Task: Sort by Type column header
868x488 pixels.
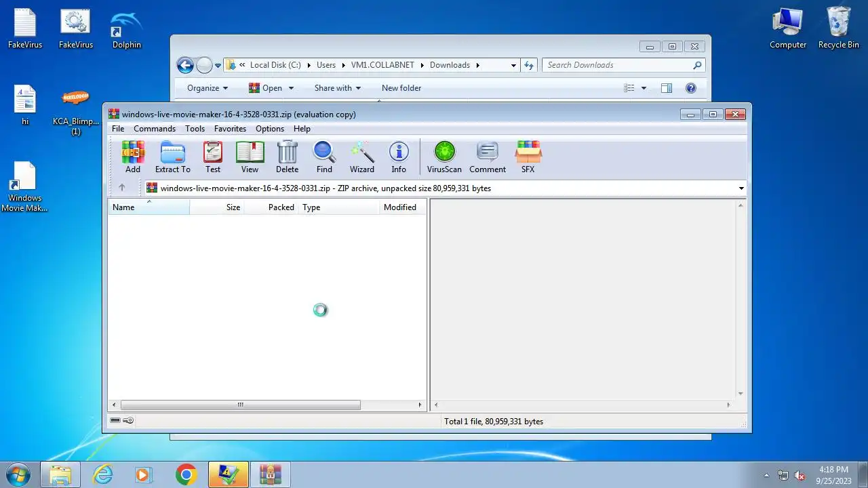Action: point(338,207)
